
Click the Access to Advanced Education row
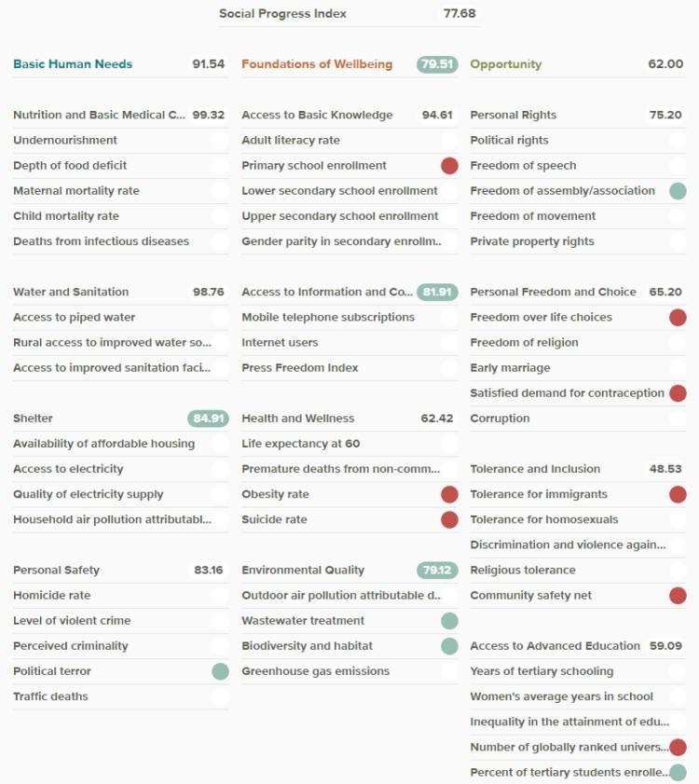[x=578, y=646]
